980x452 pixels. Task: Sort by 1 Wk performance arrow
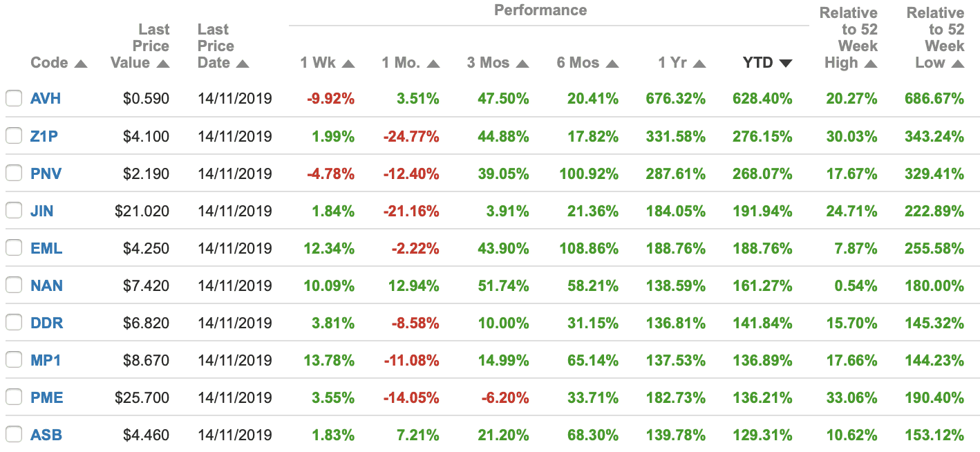pos(348,64)
